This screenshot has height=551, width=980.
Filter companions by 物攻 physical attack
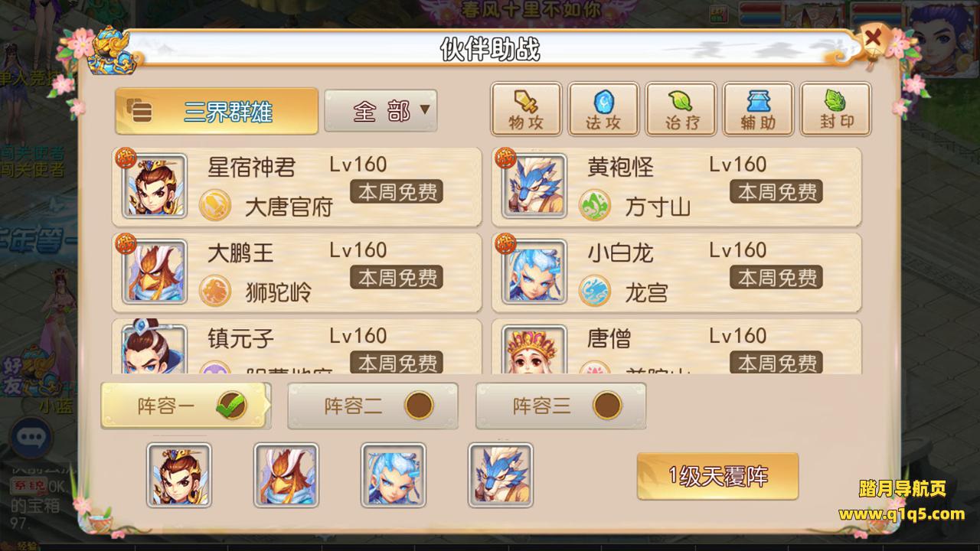(526, 109)
